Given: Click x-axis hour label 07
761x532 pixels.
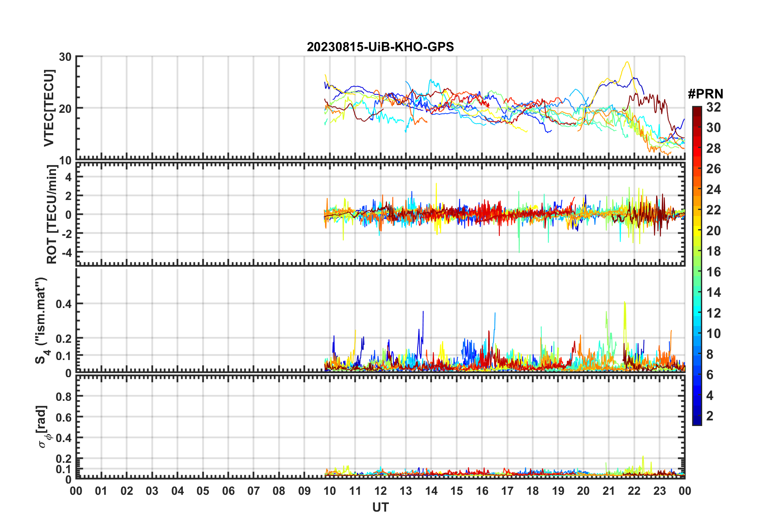Looking at the screenshot, I should pos(254,491).
